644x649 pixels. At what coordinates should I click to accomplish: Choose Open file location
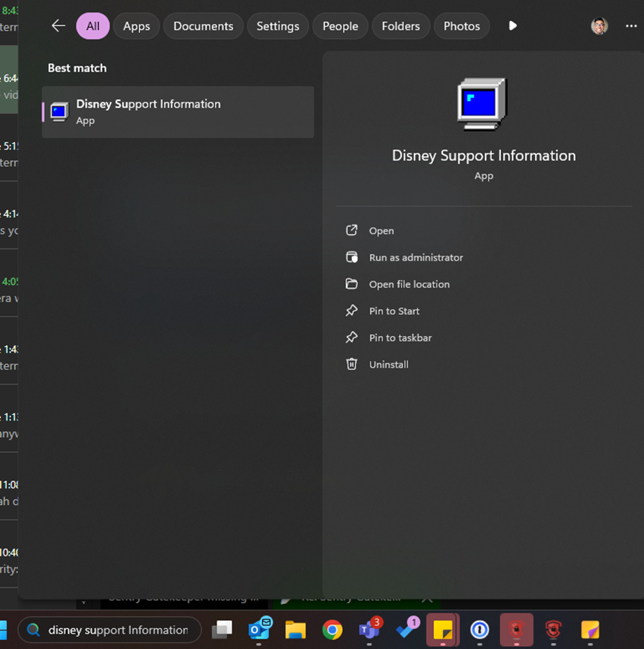click(409, 285)
